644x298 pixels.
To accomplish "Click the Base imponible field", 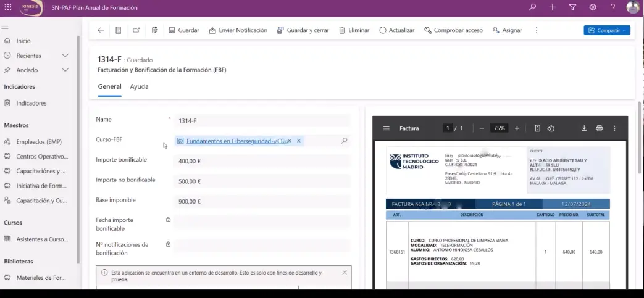I will [x=262, y=202].
